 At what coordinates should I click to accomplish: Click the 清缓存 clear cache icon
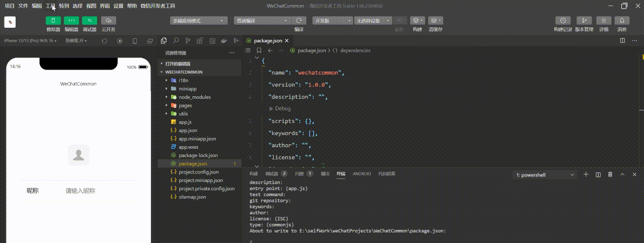click(x=436, y=21)
